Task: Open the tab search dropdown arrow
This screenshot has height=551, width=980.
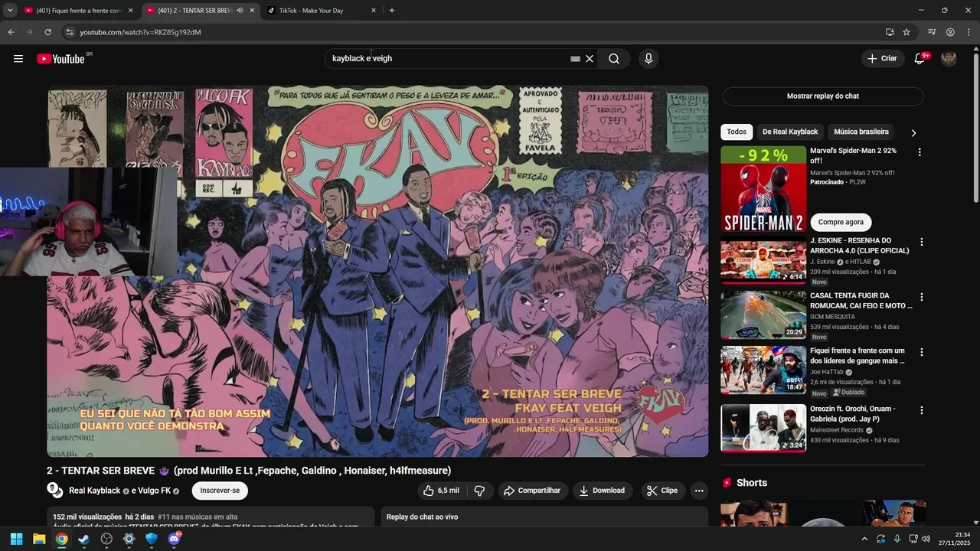Action: coord(10,11)
